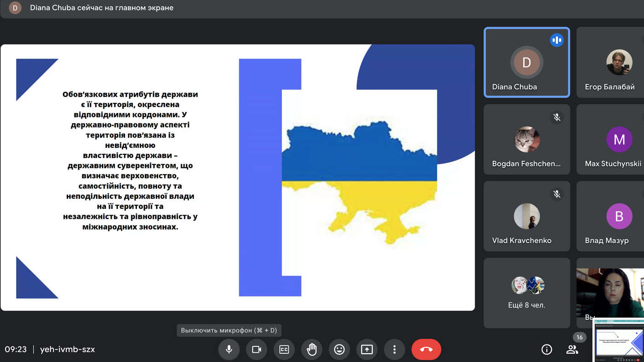Click muted mic icon on Vlad Kravchenko's tile

[557, 194]
